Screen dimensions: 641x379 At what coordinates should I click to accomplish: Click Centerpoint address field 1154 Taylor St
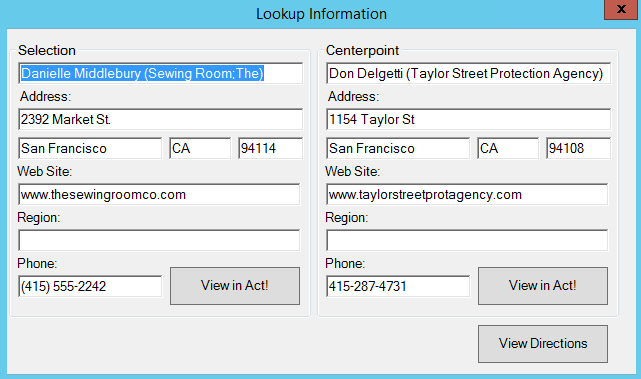point(468,119)
